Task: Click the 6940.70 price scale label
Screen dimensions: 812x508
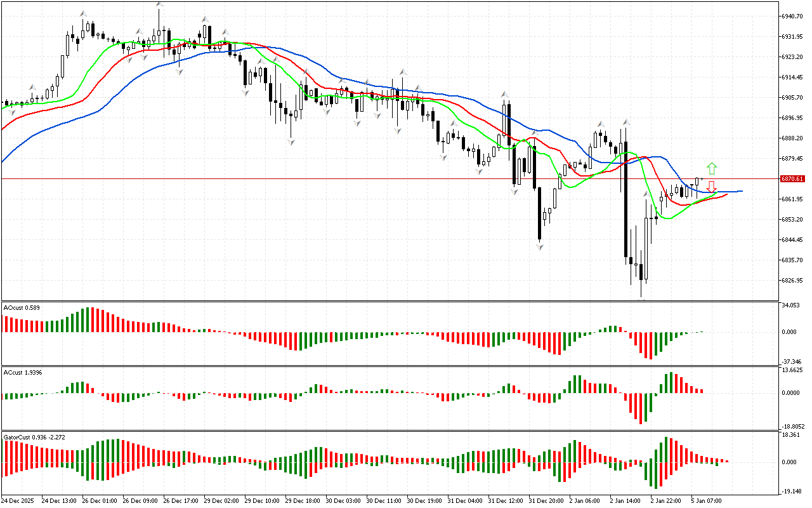Action: pos(793,16)
